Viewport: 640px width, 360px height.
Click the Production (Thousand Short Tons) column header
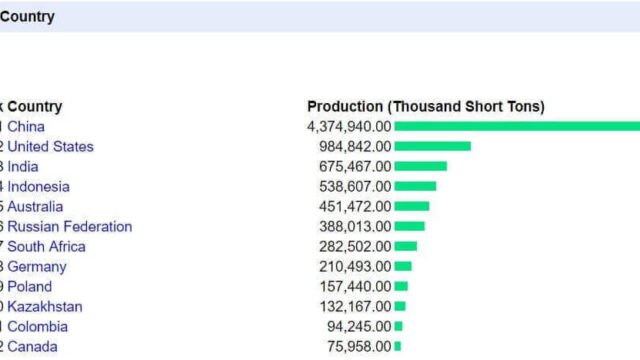[426, 107]
